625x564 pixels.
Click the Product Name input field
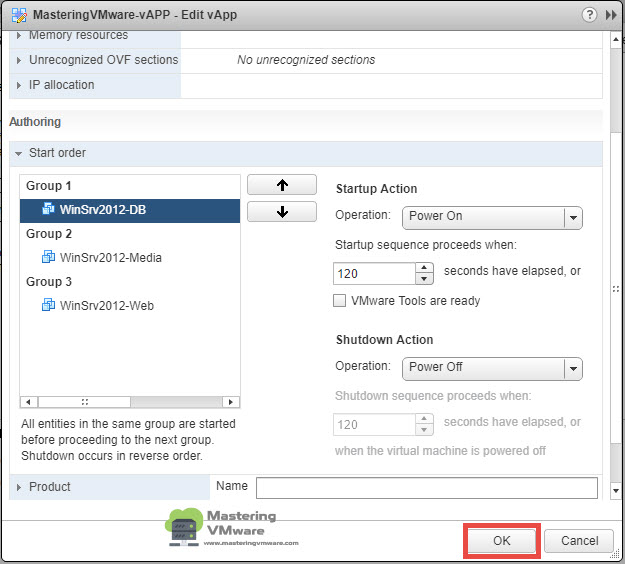point(426,487)
